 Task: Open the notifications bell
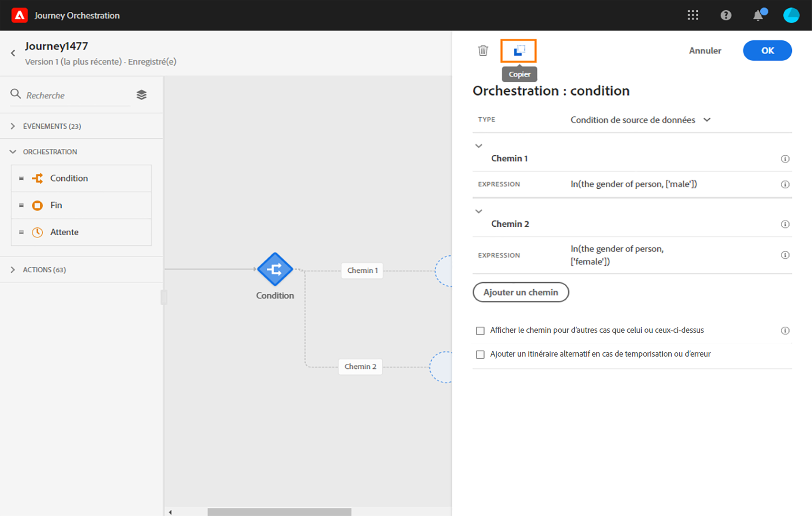758,15
